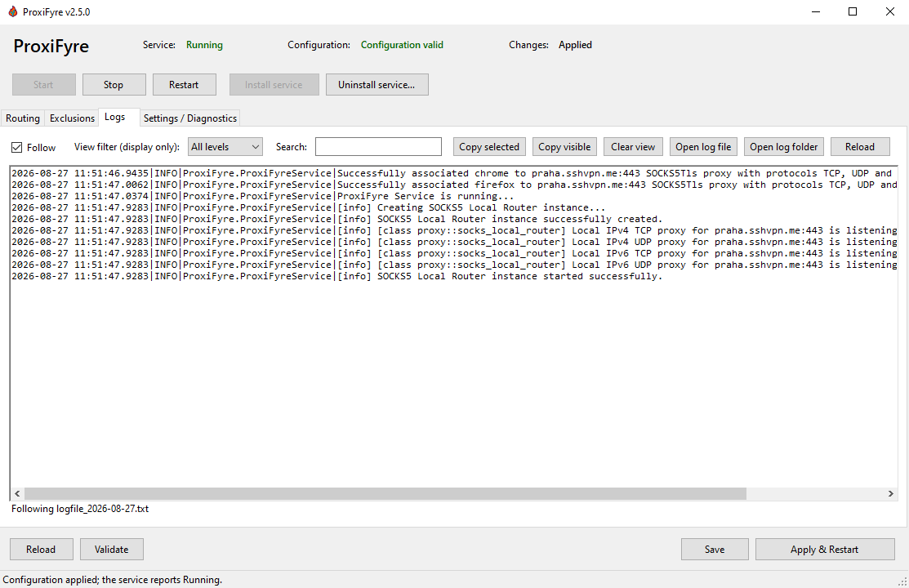
Task: Save the configuration
Action: [714, 549]
